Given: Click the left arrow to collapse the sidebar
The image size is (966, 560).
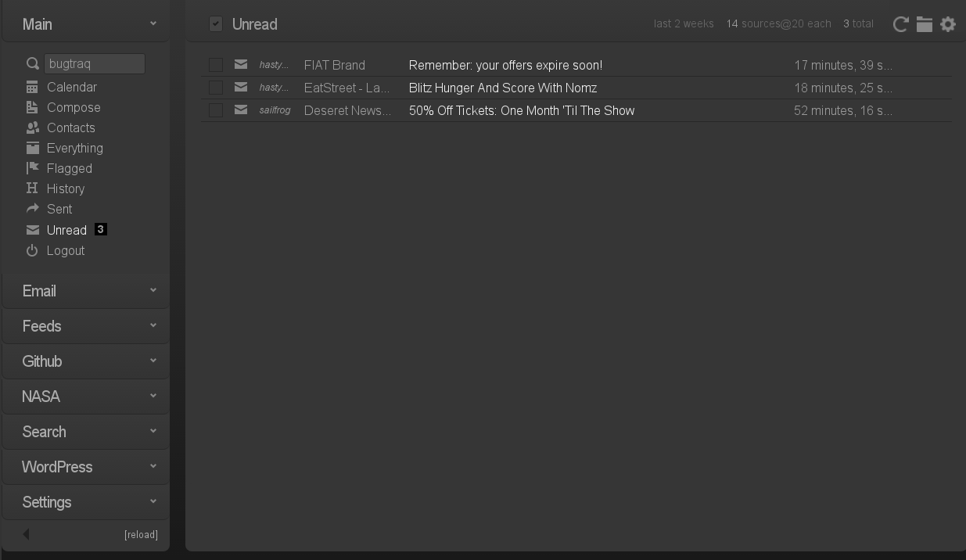Looking at the screenshot, I should (27, 534).
